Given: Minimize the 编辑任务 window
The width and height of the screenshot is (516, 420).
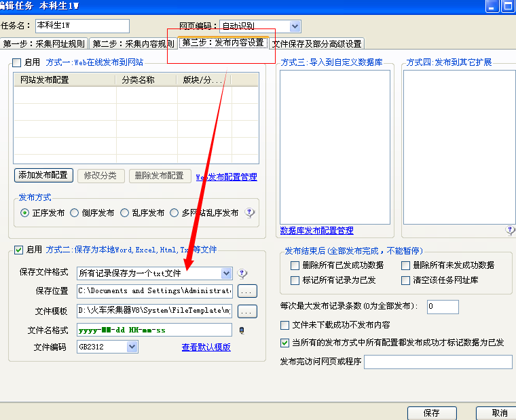Looking at the screenshot, I should [x=492, y=6].
